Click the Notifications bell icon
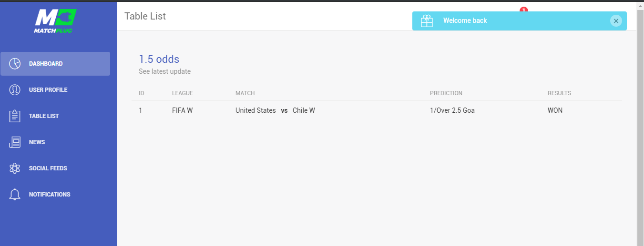 click(15, 195)
